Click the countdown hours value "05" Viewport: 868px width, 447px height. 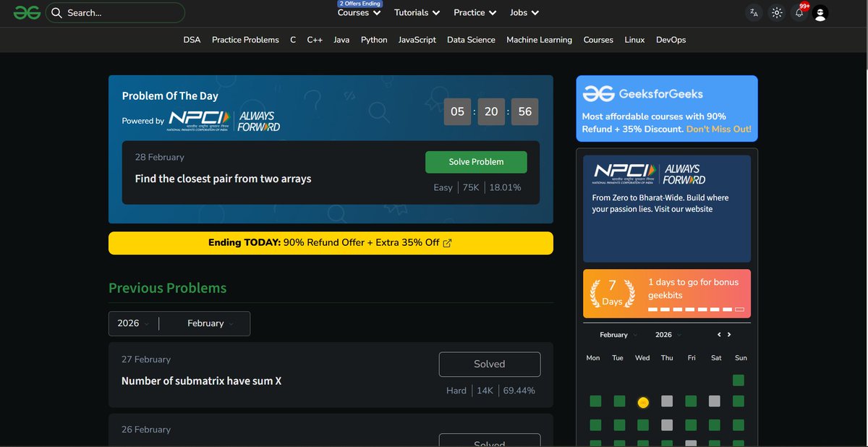(x=457, y=111)
